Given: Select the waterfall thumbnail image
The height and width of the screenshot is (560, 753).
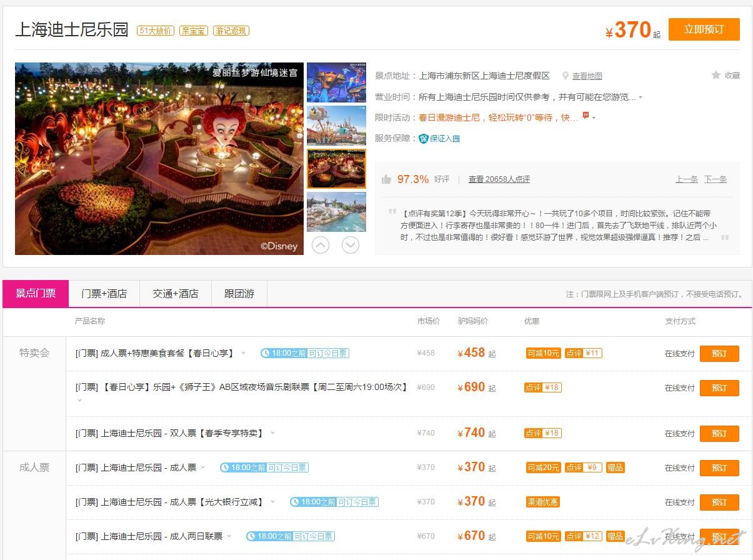Looking at the screenshot, I should coord(336,212).
